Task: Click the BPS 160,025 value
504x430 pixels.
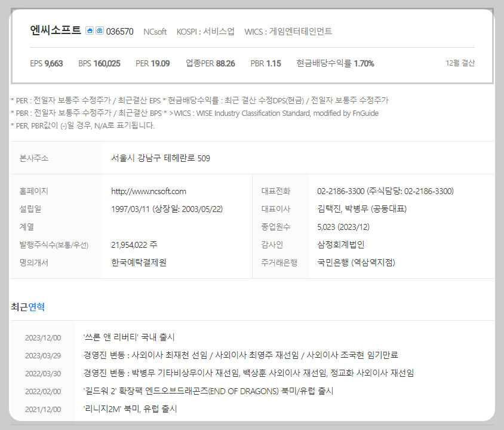Action: coord(99,63)
